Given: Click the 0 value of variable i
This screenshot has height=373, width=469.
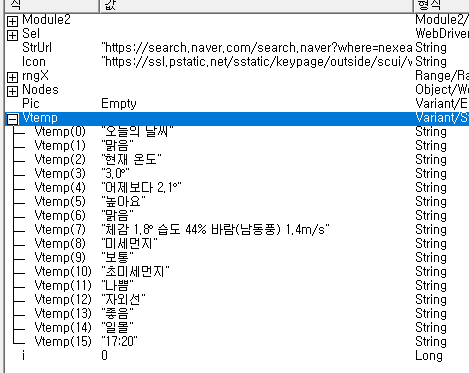Looking at the screenshot, I should pyautogui.click(x=105, y=356).
